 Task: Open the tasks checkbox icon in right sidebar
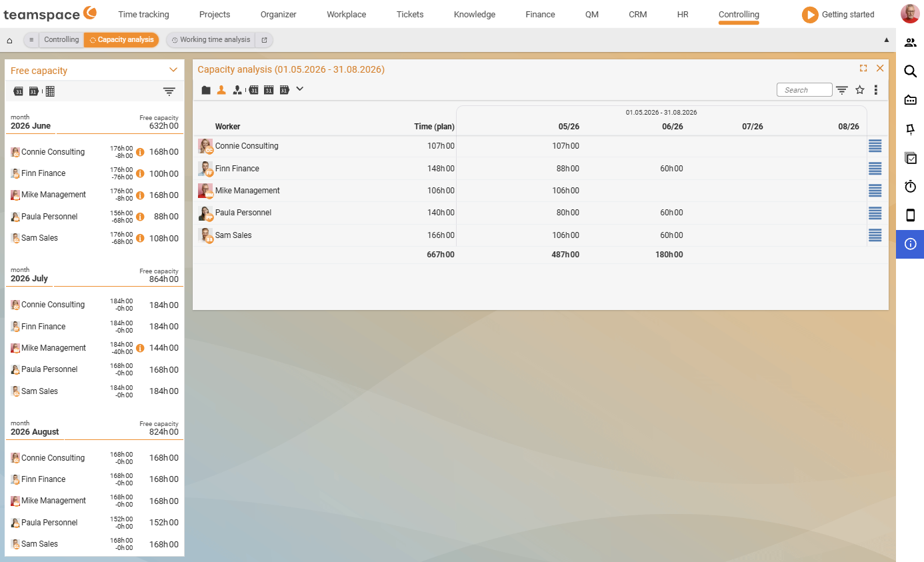(x=910, y=158)
